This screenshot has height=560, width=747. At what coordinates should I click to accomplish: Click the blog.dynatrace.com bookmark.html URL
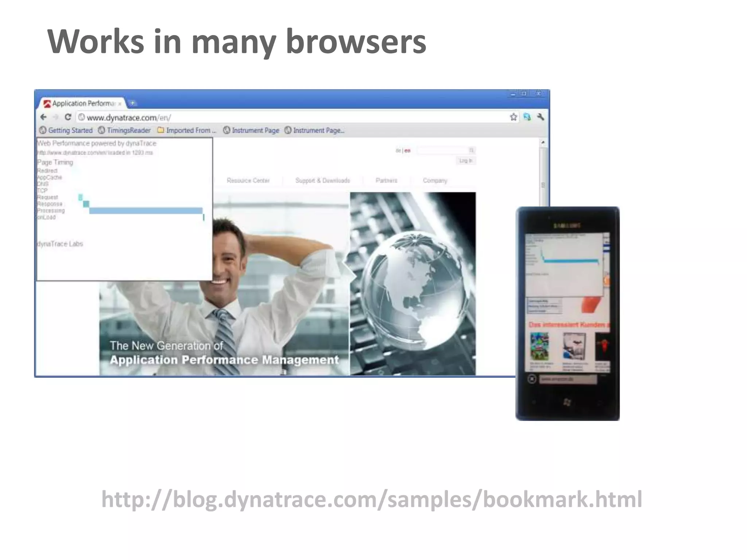click(x=372, y=499)
